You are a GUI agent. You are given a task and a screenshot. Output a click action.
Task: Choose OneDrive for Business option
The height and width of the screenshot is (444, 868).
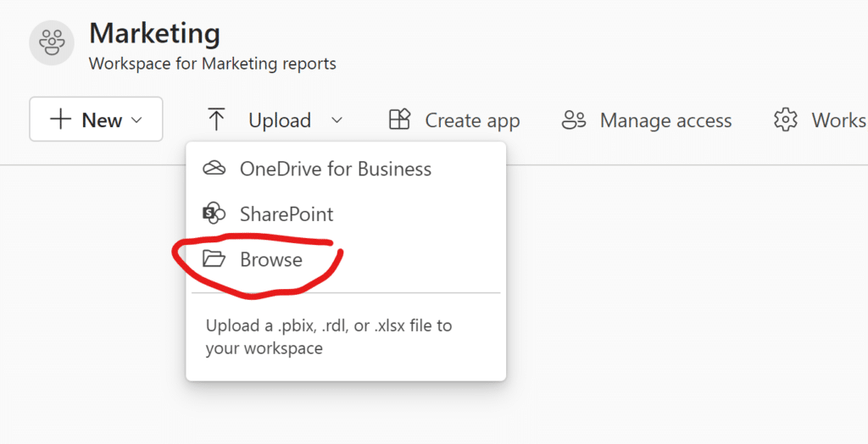335,169
